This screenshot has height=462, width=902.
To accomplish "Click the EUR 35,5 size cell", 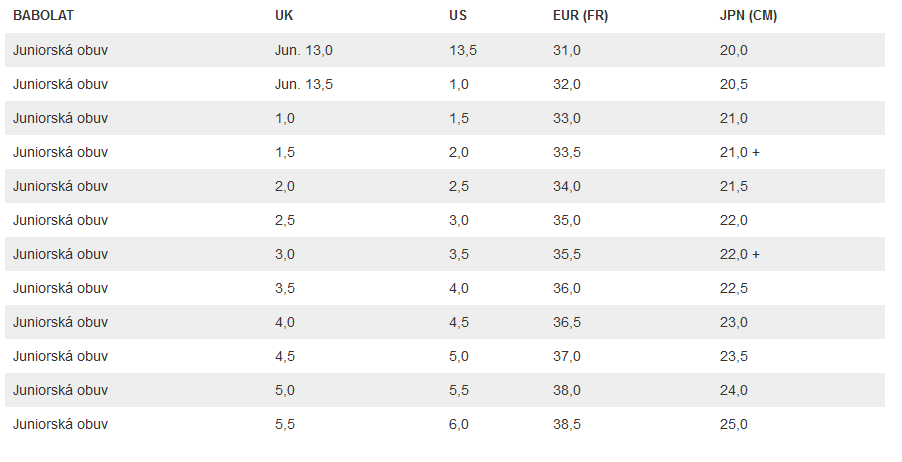I will 567,254.
